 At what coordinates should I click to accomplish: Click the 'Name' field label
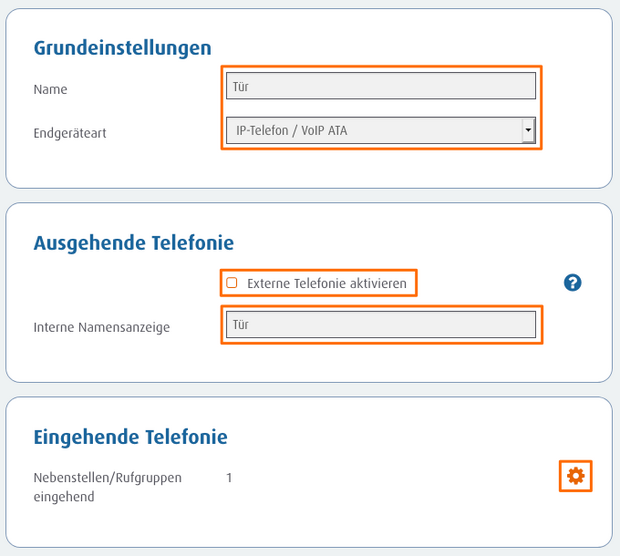point(50,89)
